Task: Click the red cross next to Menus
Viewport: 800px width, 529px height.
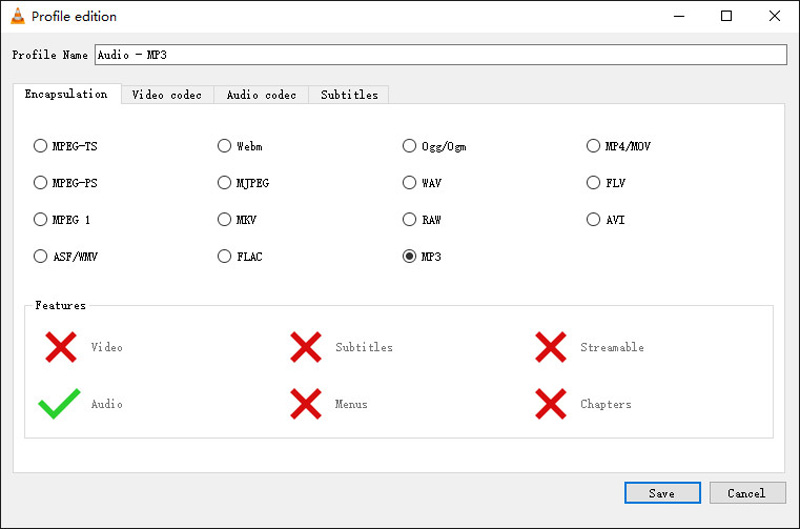Action: click(306, 404)
